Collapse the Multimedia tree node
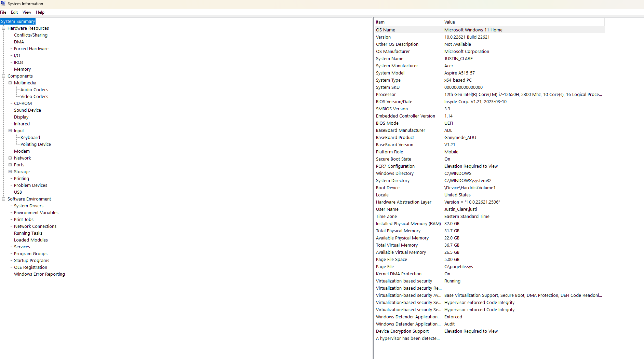The image size is (644, 359). coord(10,83)
